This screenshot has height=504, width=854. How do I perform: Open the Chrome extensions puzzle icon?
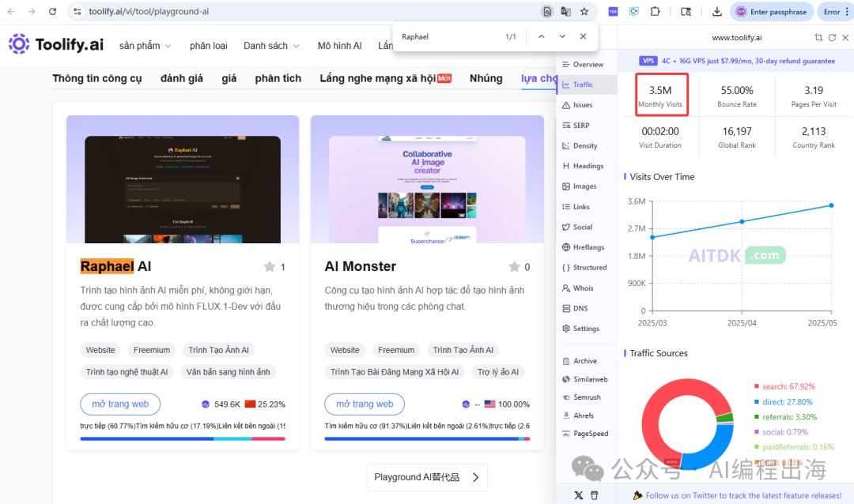(x=655, y=12)
